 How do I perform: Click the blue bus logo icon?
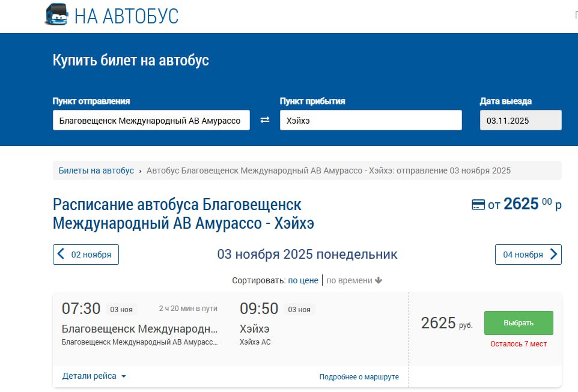56,14
